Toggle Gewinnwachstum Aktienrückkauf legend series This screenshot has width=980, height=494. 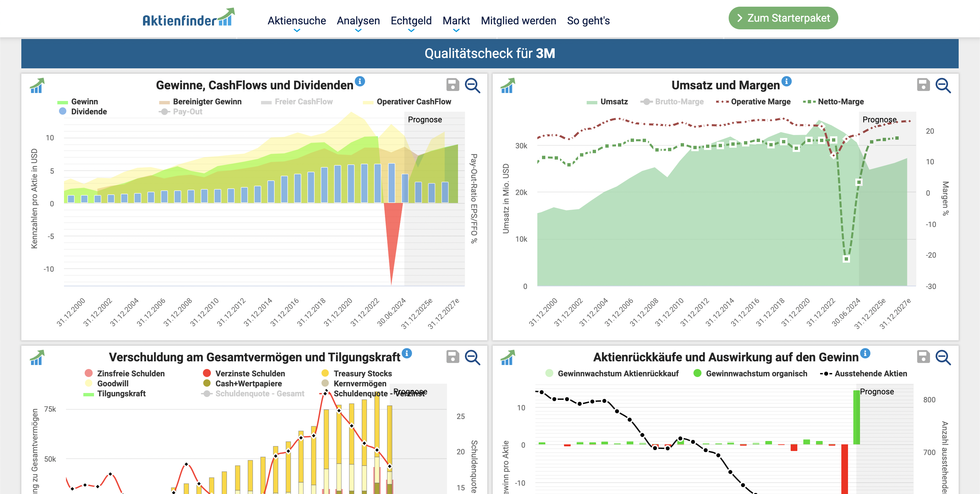[x=612, y=373]
